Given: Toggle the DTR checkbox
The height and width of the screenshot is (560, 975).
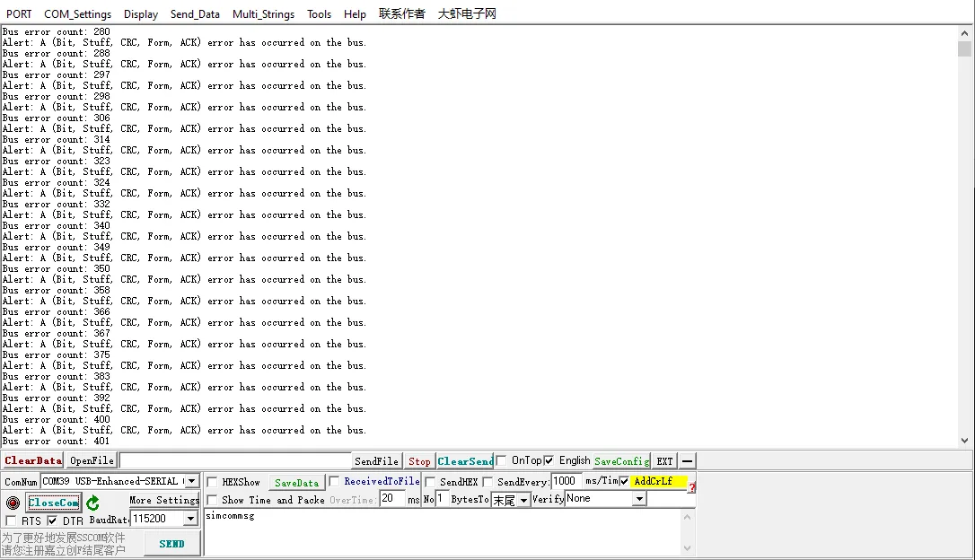Looking at the screenshot, I should coord(52,521).
